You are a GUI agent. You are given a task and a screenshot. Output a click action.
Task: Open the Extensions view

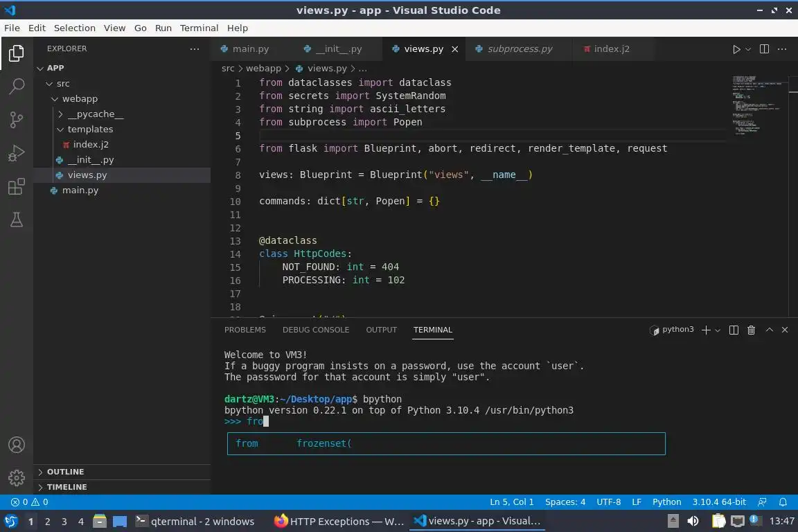(x=17, y=187)
